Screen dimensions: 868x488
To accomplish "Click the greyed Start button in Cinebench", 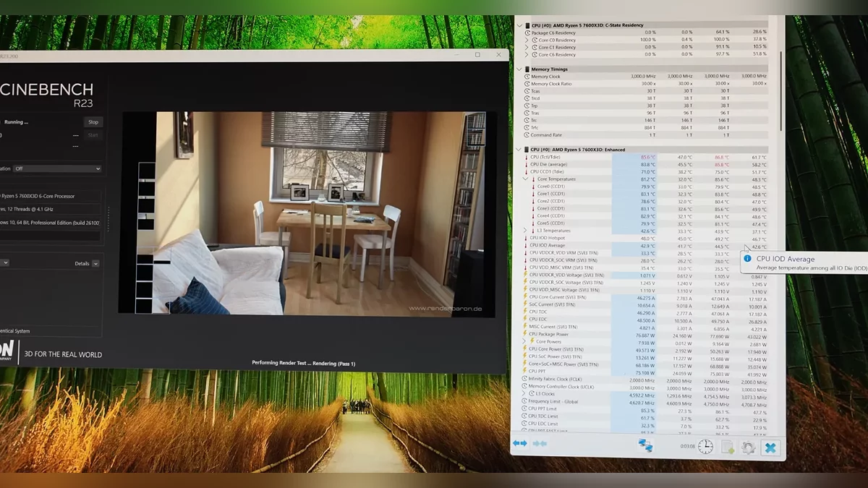I will pos(93,135).
